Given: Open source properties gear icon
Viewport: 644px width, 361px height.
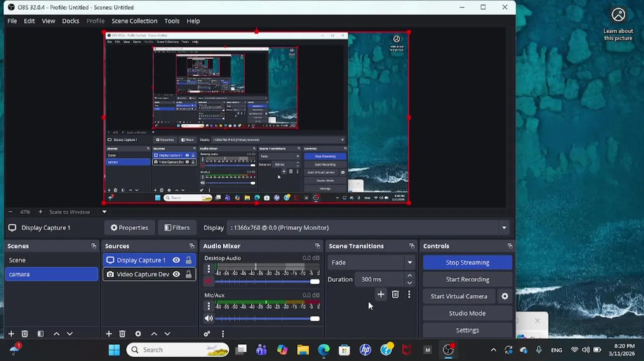Looking at the screenshot, I should tap(138, 334).
